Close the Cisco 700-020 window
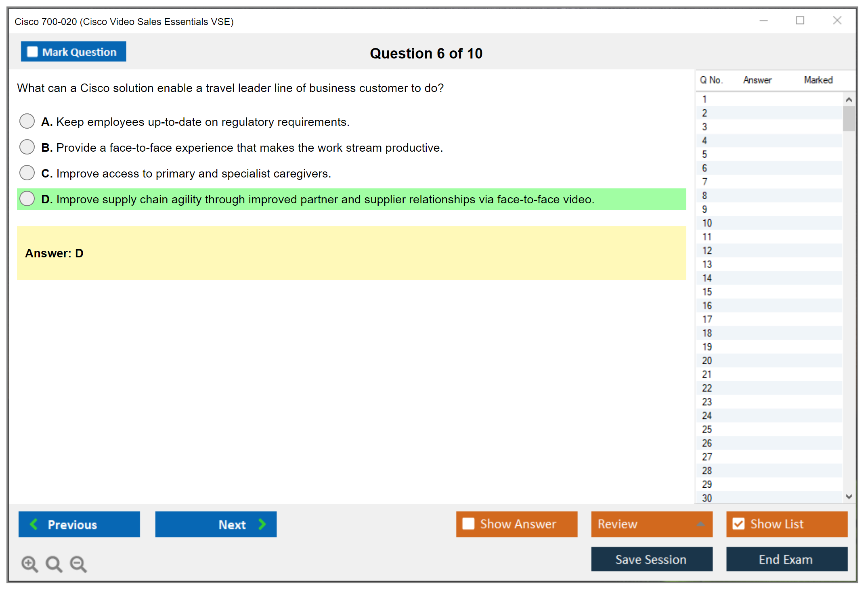 (837, 21)
